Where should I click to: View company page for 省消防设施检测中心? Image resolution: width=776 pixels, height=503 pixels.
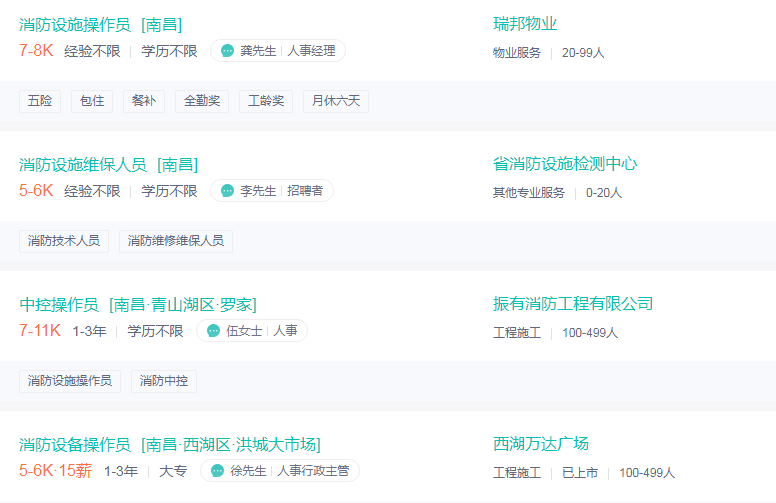(565, 164)
